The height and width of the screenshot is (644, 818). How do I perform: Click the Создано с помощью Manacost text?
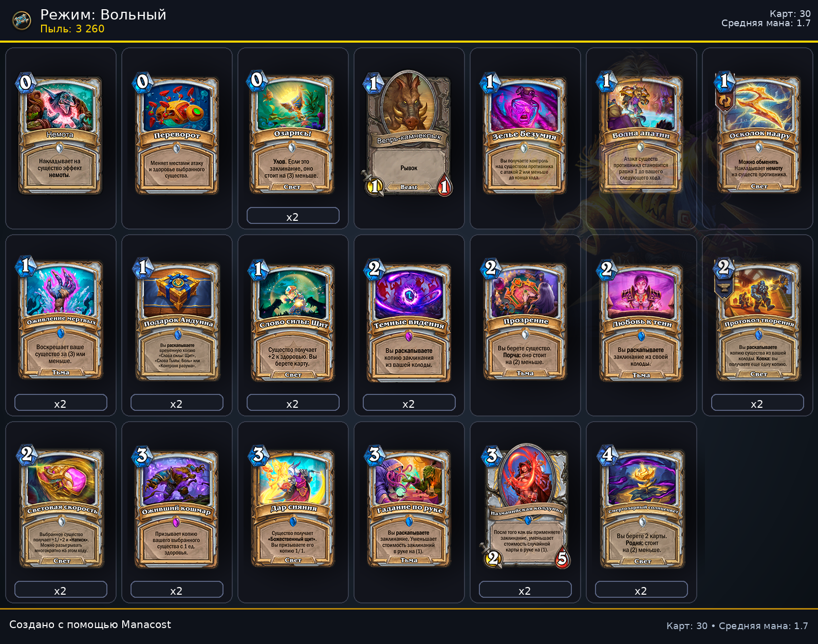click(90, 624)
